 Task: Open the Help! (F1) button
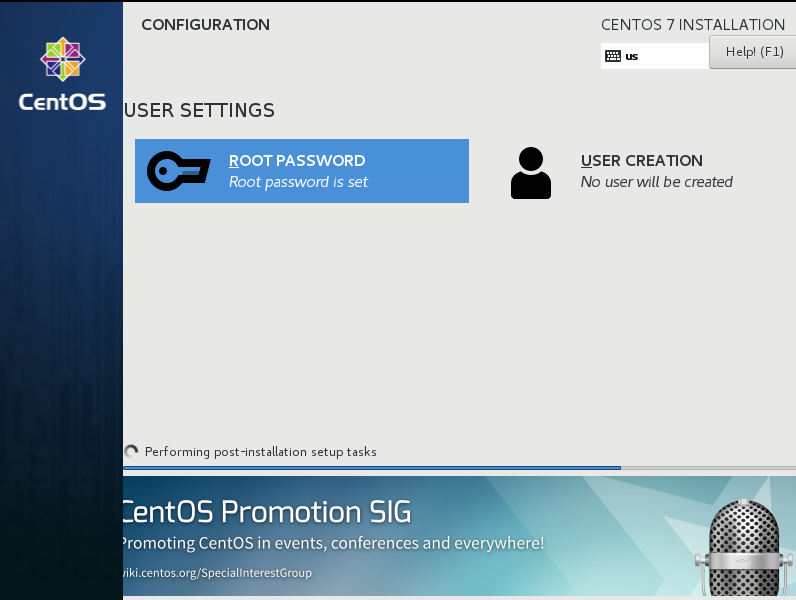tap(753, 52)
